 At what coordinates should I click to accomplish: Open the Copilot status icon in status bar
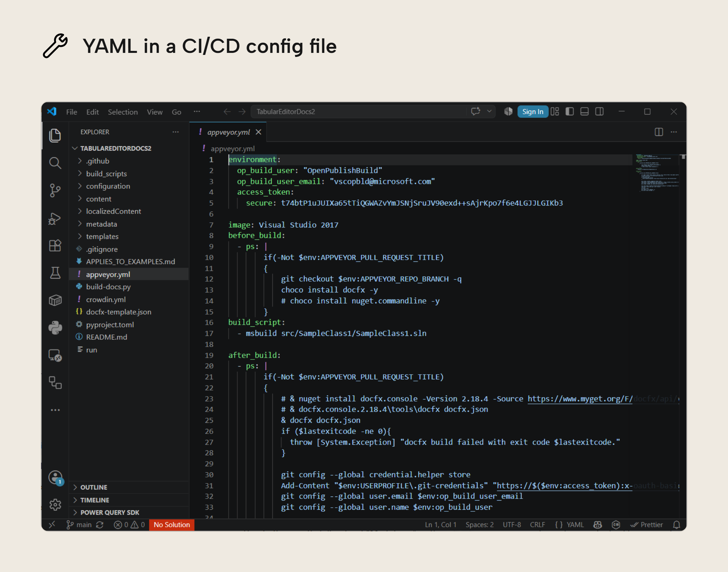(598, 525)
